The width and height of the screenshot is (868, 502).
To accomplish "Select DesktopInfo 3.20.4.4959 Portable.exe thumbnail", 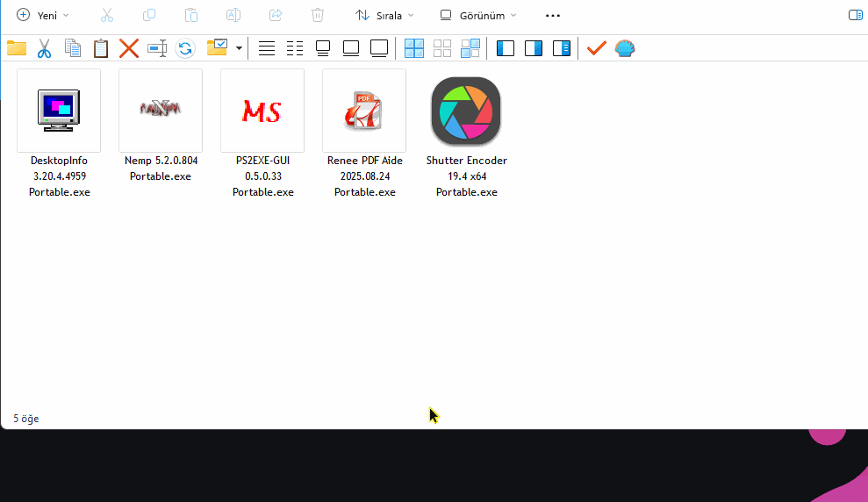I will coord(59,110).
